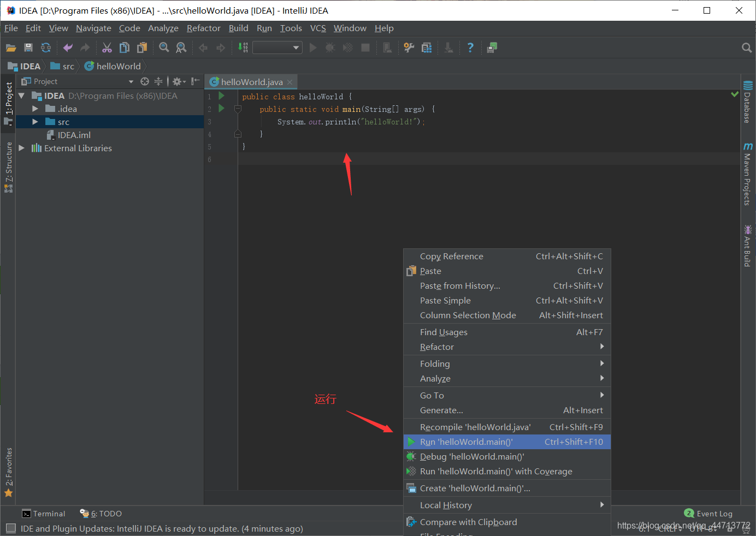Viewport: 756px width, 536px height.
Task: Collapse main method via gutter fold marker
Action: (x=238, y=109)
